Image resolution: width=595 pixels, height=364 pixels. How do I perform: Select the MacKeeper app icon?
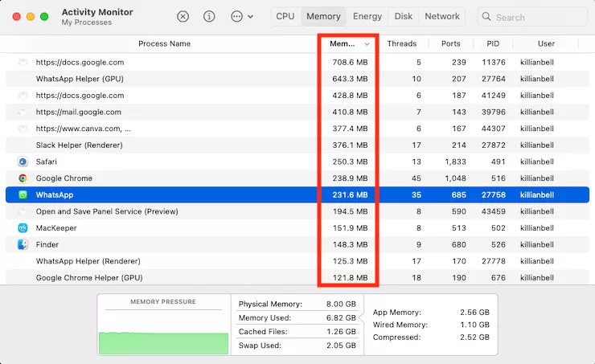23,228
